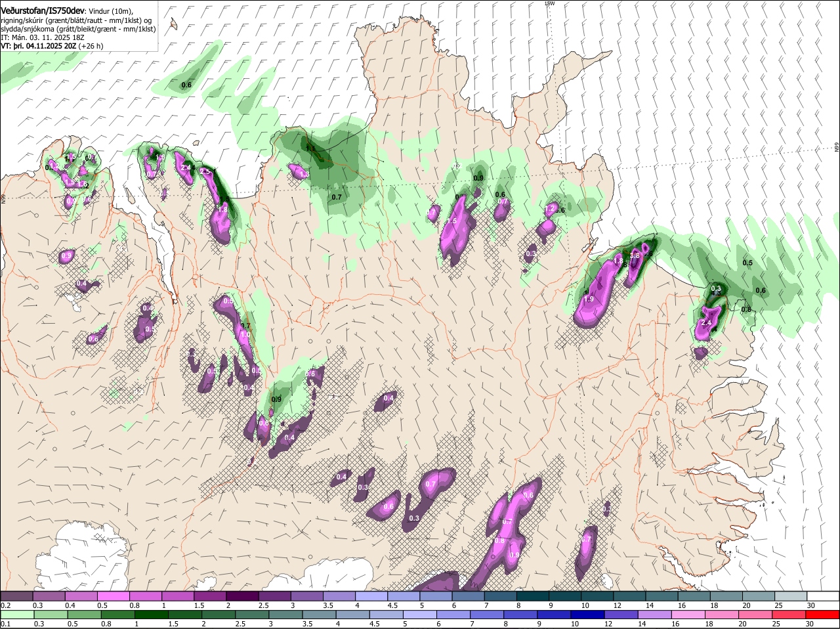Click the Vindur (10m) label

click(111, 11)
